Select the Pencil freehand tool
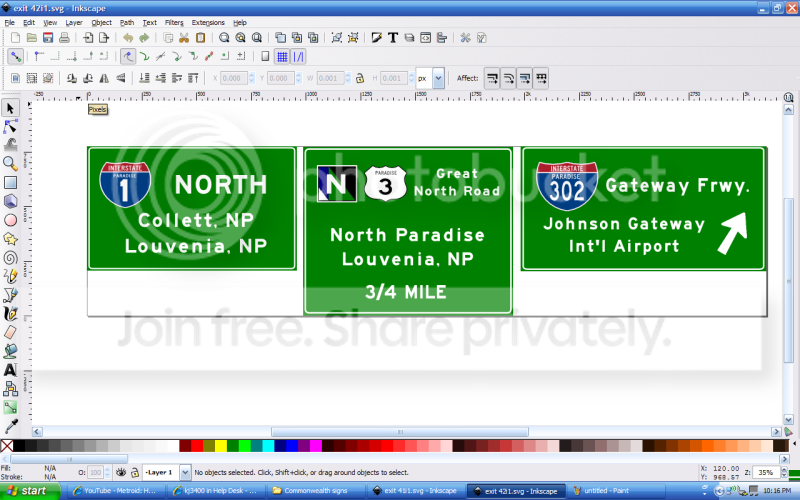The width and height of the screenshot is (800, 500). click(10, 276)
